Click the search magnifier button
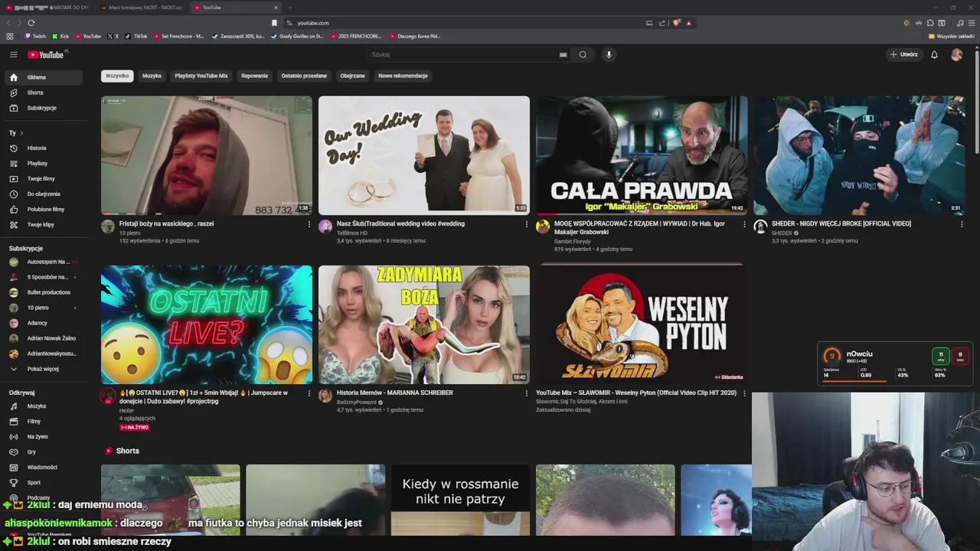The width and height of the screenshot is (980, 551). pos(583,54)
